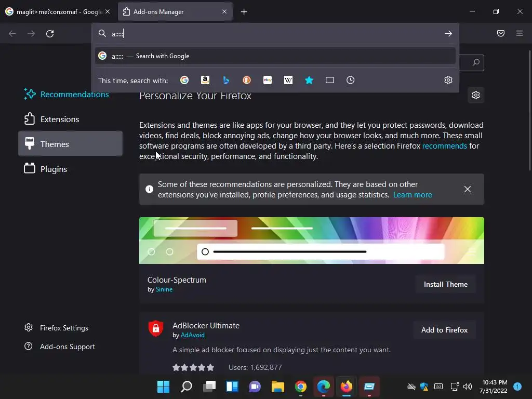Viewport: 532px width, 399px height.
Task: Open theme author Sinine's page
Action: pyautogui.click(x=164, y=289)
